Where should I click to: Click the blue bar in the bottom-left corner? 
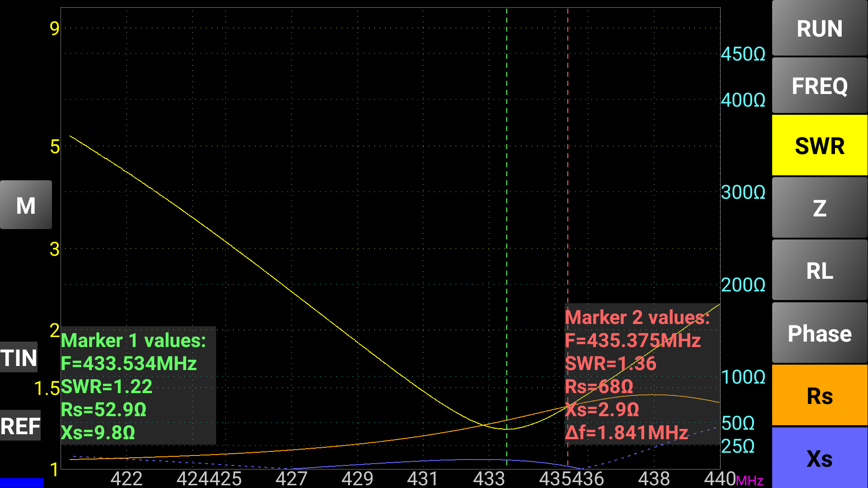coord(21,483)
